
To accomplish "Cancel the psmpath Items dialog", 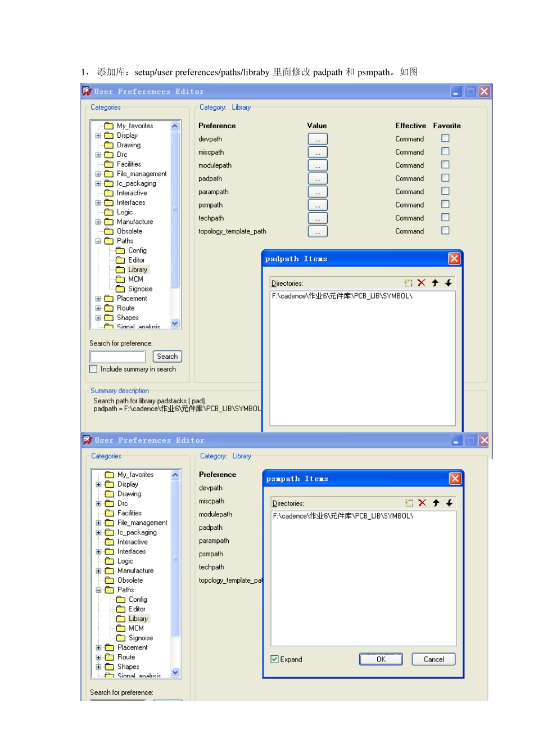I will (433, 659).
